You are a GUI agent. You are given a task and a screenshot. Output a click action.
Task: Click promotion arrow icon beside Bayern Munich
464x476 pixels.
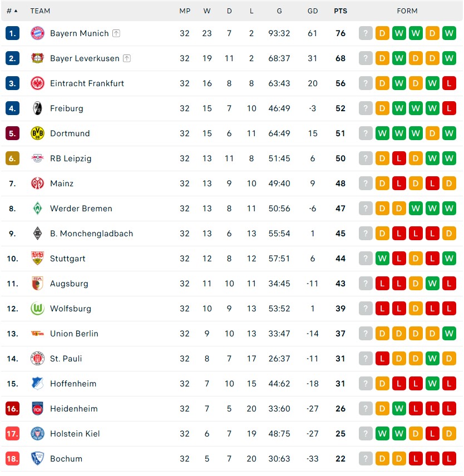pos(116,33)
